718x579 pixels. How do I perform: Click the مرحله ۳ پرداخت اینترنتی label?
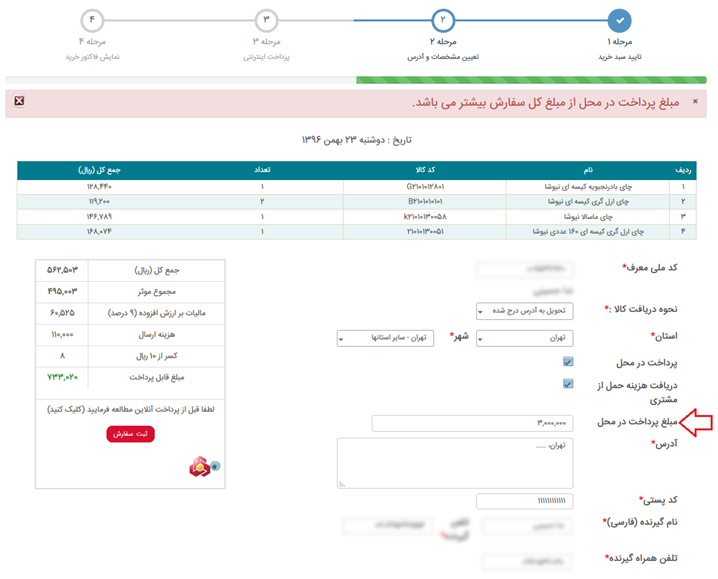click(x=267, y=49)
